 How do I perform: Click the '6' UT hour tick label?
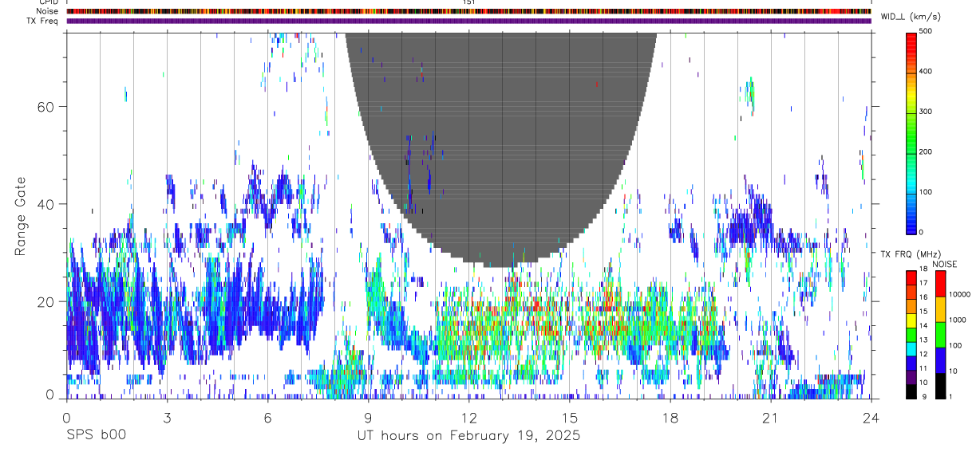coord(267,418)
